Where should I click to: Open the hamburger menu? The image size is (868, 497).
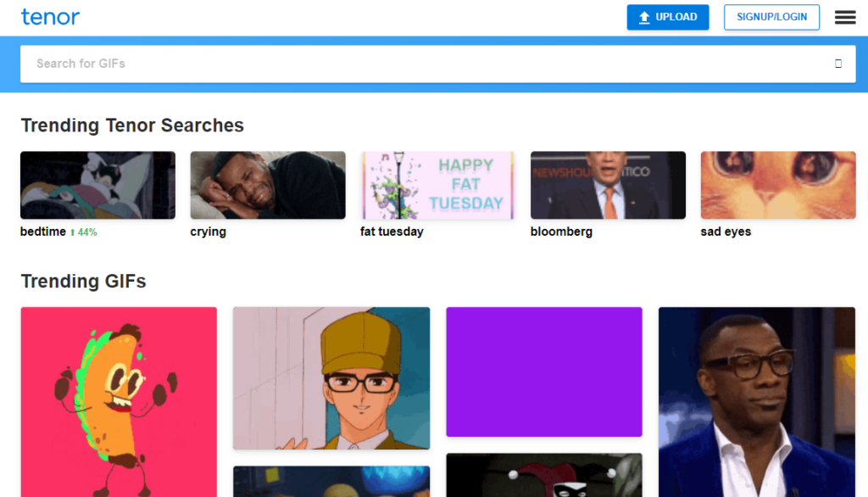[x=844, y=17]
